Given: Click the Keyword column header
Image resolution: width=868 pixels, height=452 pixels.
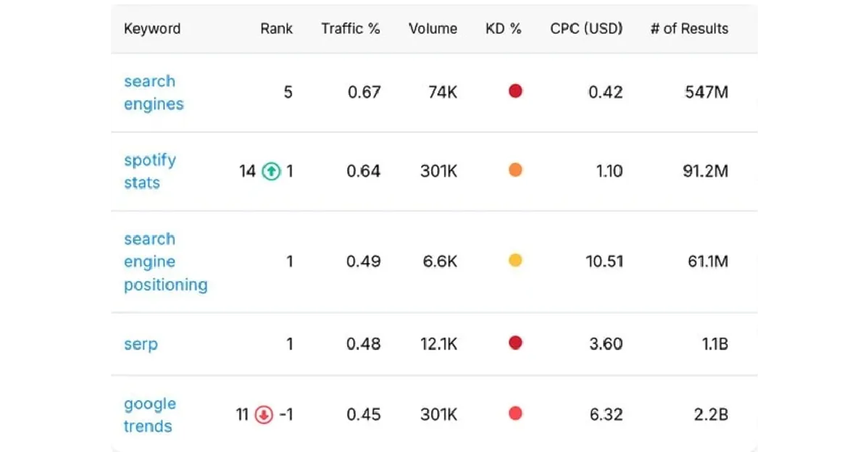Looking at the screenshot, I should (152, 29).
